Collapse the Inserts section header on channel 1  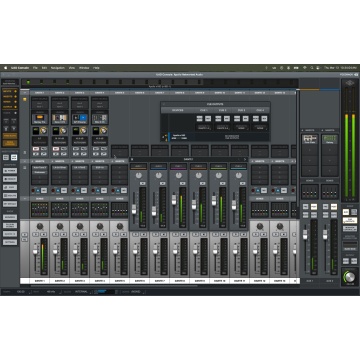pyautogui.click(x=32, y=161)
